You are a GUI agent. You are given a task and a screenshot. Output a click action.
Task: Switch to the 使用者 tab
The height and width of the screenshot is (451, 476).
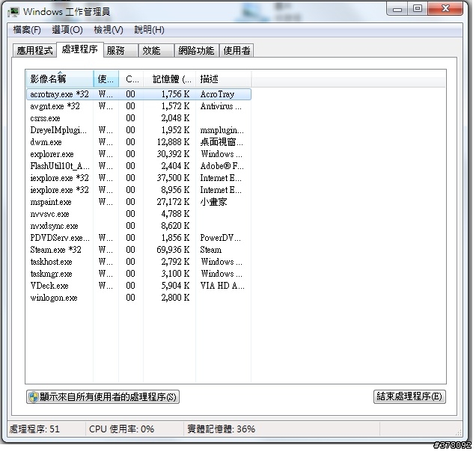[237, 50]
